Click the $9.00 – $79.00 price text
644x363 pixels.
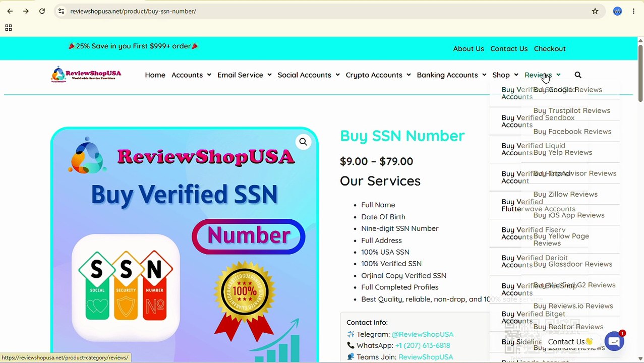(376, 161)
